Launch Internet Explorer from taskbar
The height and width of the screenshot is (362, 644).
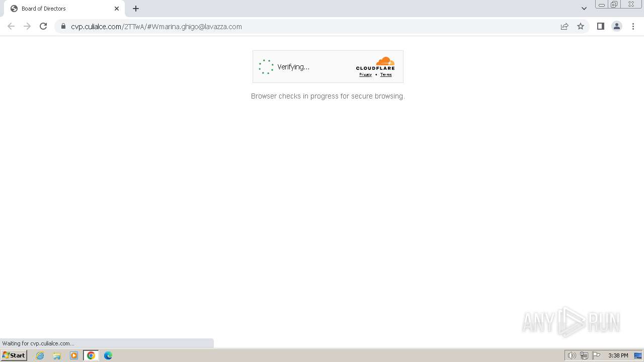point(40,355)
